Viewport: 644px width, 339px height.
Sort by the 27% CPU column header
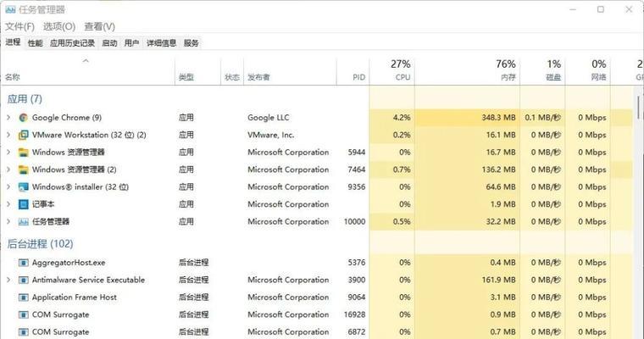[392, 70]
